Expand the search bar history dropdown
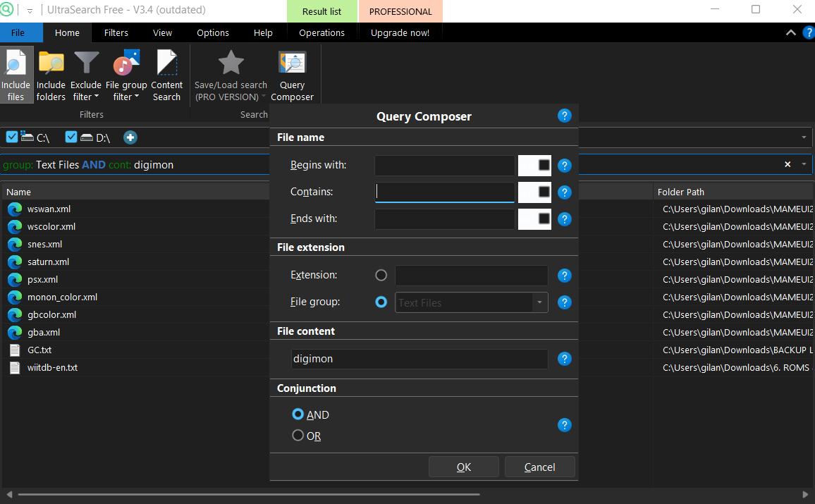The width and height of the screenshot is (815, 504). pyautogui.click(x=804, y=164)
